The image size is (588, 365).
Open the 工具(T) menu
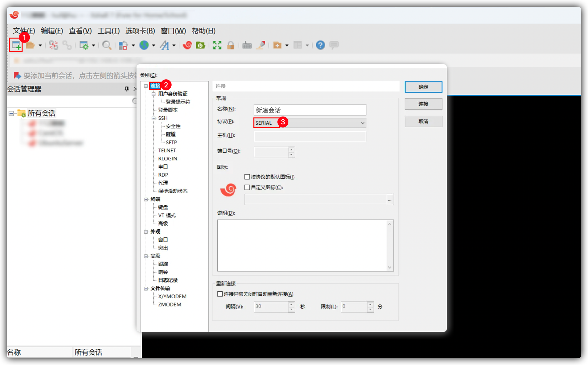click(108, 31)
